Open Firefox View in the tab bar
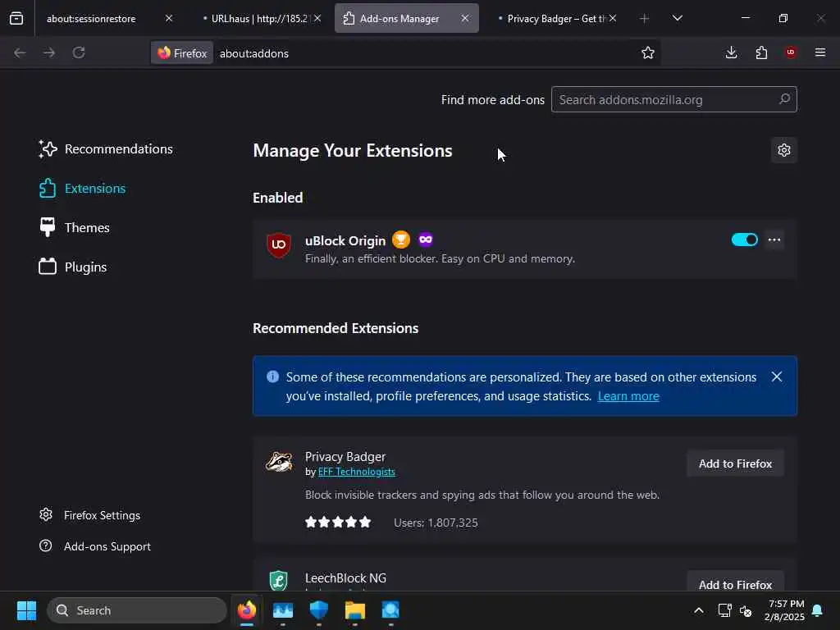This screenshot has height=630, width=840. [x=16, y=18]
